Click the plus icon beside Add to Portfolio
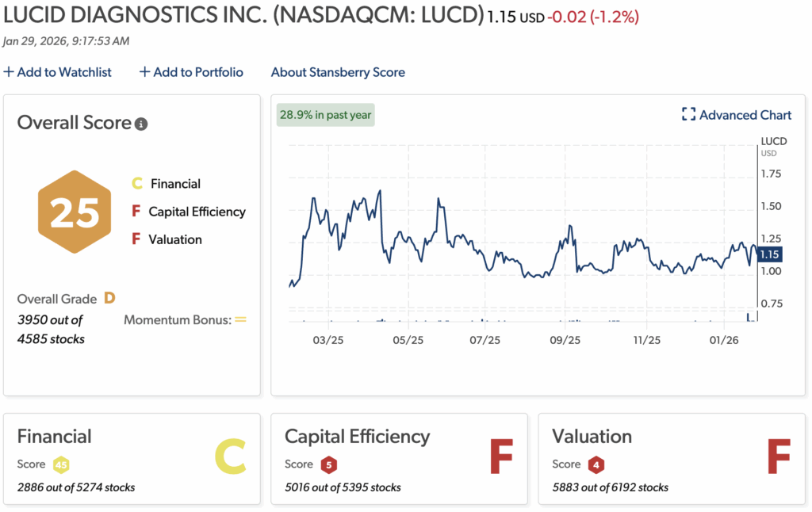 point(144,72)
